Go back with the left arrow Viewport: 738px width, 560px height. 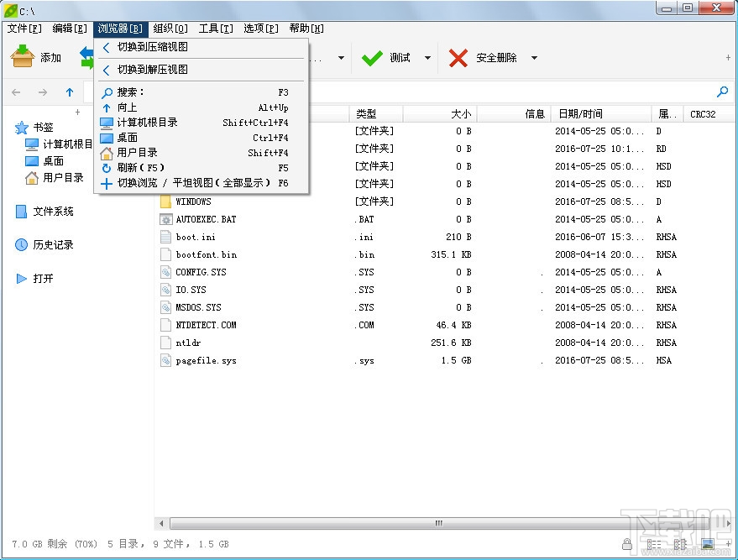[x=16, y=92]
